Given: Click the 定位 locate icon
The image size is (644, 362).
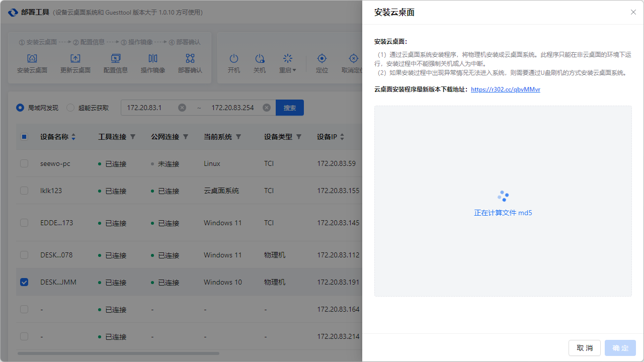Looking at the screenshot, I should [x=322, y=59].
